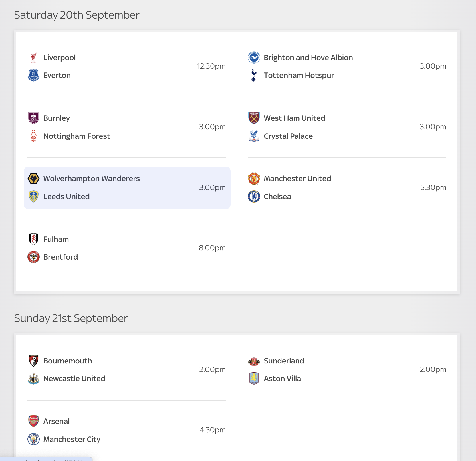Click the Crystal Palace eagle crest
The width and height of the screenshot is (476, 461).
[254, 136]
